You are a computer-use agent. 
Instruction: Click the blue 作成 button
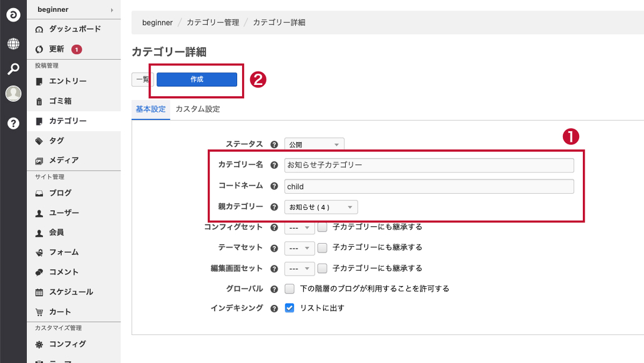coord(197,79)
